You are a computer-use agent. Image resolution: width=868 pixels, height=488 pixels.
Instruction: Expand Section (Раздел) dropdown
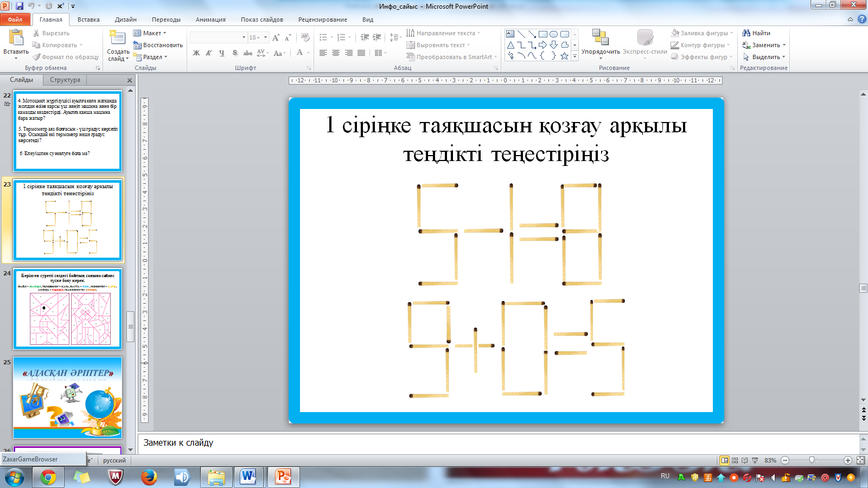pos(150,57)
